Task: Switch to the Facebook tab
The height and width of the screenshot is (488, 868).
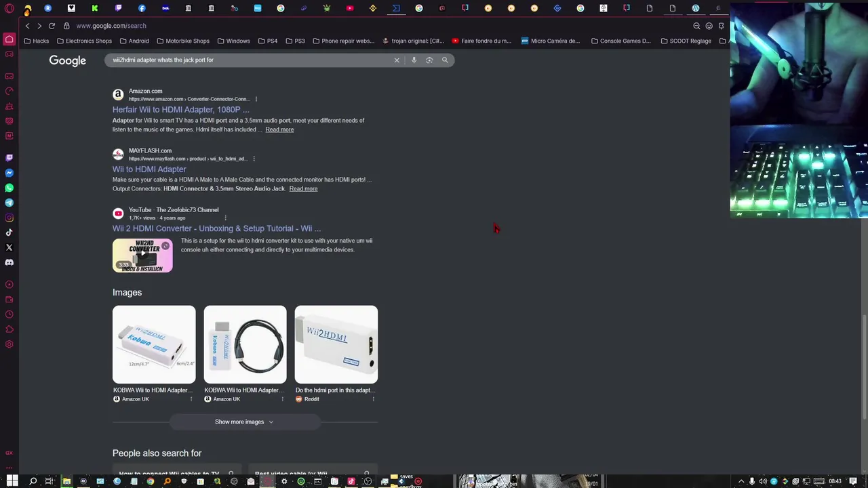Action: click(x=142, y=8)
